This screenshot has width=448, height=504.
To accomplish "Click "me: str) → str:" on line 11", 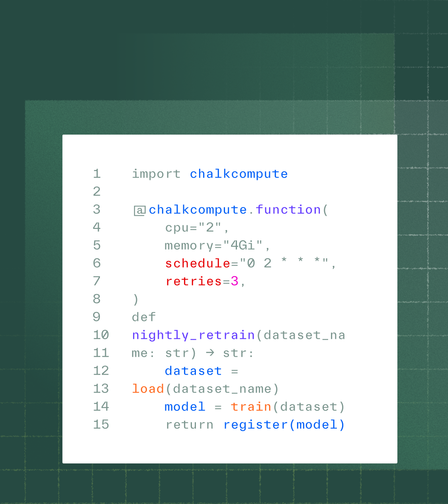I will pos(193,353).
